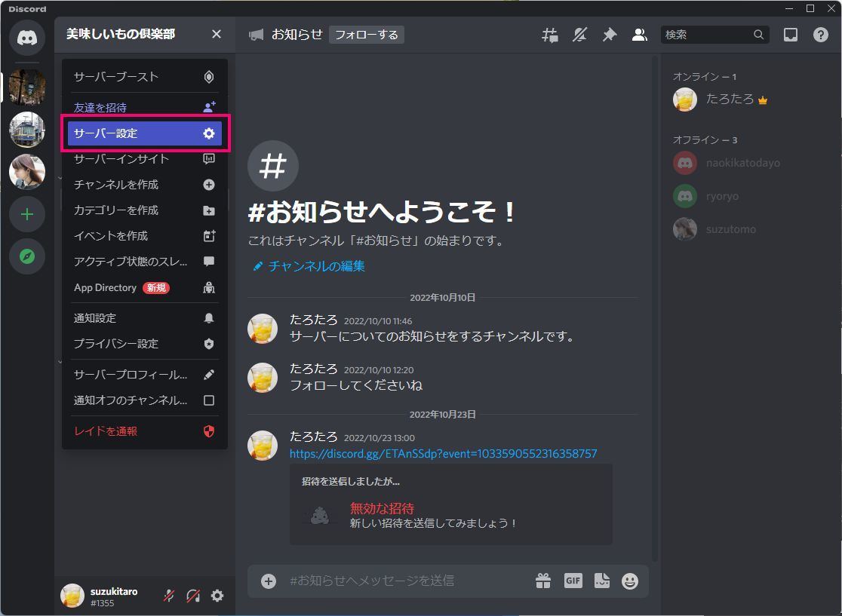Open User Settings gear icon
842x616 pixels.
click(x=217, y=595)
